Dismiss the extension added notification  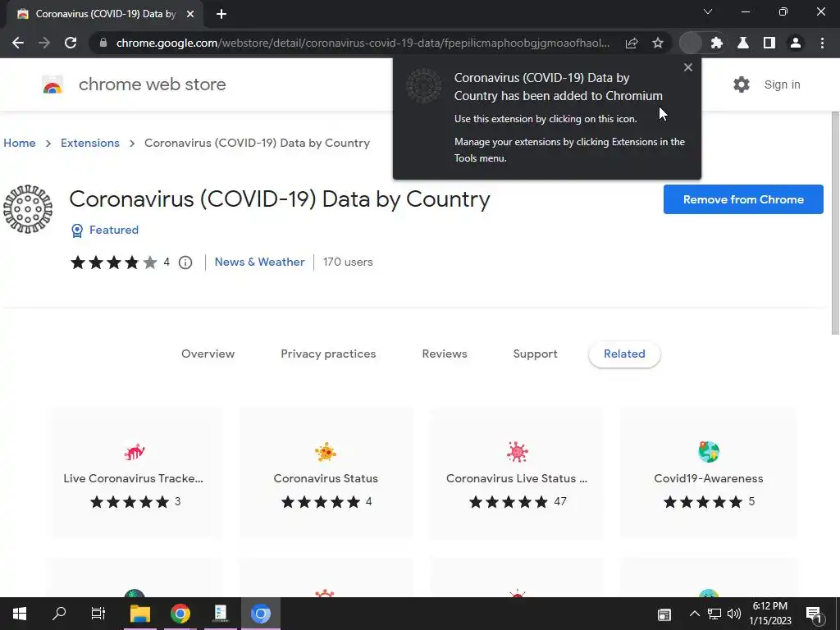coord(688,67)
